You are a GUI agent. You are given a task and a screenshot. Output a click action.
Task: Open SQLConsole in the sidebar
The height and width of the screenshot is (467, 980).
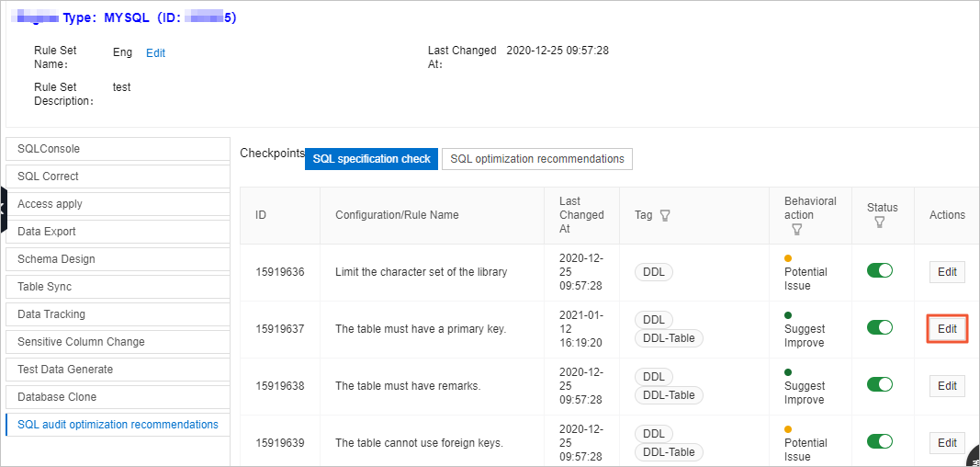pos(118,149)
